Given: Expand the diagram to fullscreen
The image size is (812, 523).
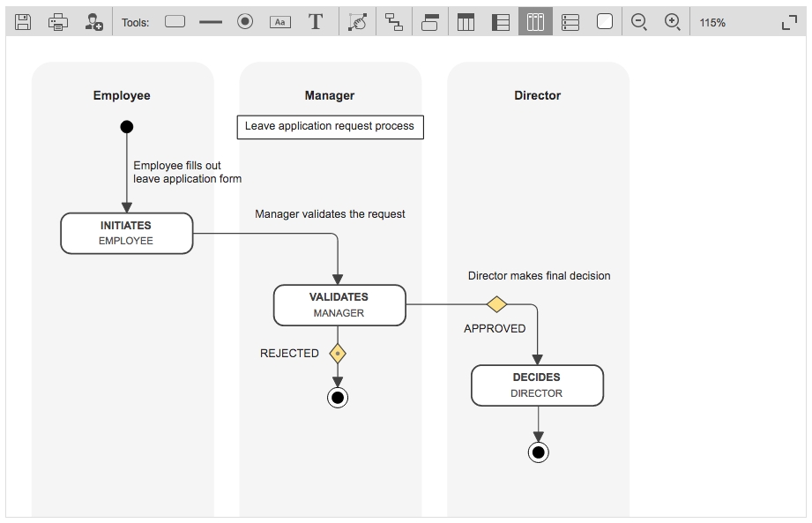Looking at the screenshot, I should click(x=789, y=22).
